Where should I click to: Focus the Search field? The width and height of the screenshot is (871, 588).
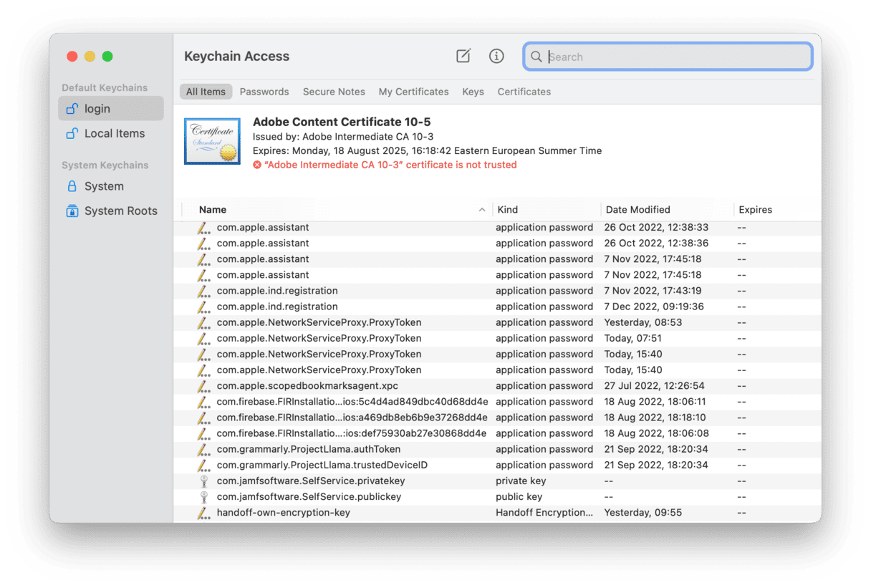coord(668,57)
